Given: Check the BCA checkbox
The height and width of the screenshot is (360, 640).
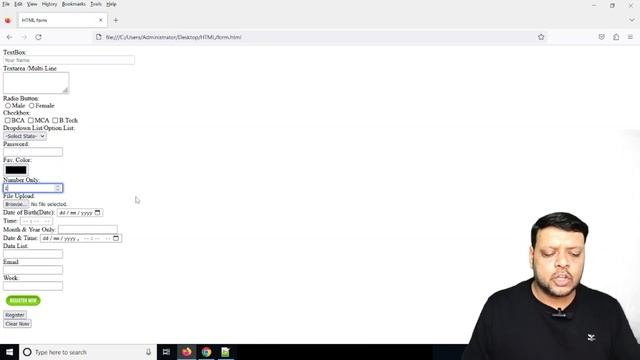Looking at the screenshot, I should click(x=7, y=120).
